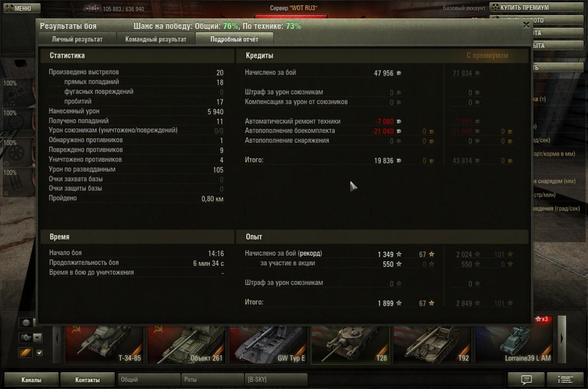Toggle the checkbox next to elite filter
Viewport: 588px width, 389px height.
40,353
